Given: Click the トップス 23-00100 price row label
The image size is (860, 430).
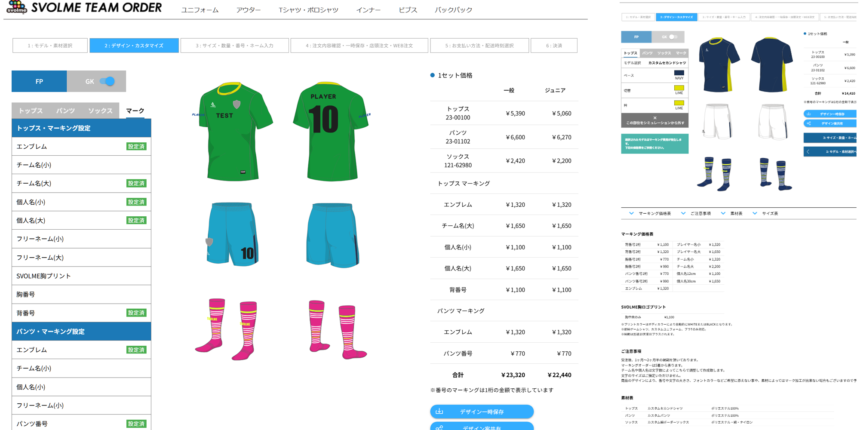Looking at the screenshot, I should click(x=458, y=113).
